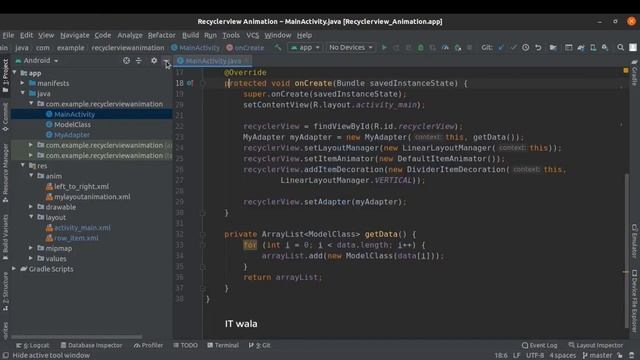Open the Refactor menu

coord(162,35)
